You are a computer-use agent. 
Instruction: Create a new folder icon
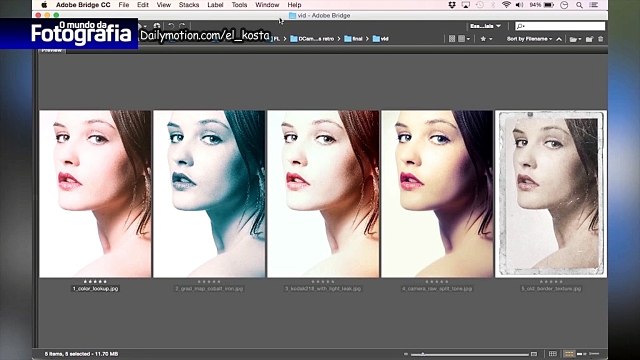pos(589,39)
